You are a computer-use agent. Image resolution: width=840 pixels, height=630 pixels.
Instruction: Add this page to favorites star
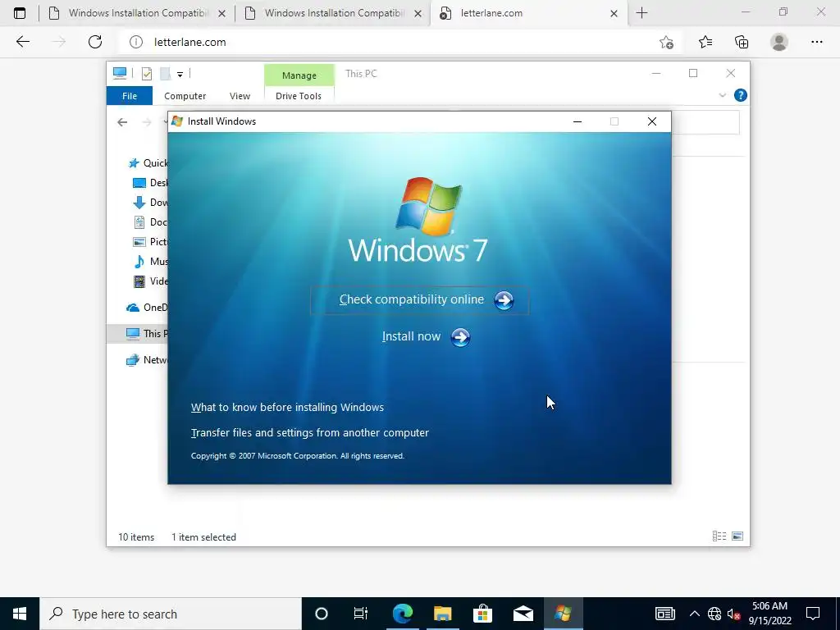coord(666,42)
